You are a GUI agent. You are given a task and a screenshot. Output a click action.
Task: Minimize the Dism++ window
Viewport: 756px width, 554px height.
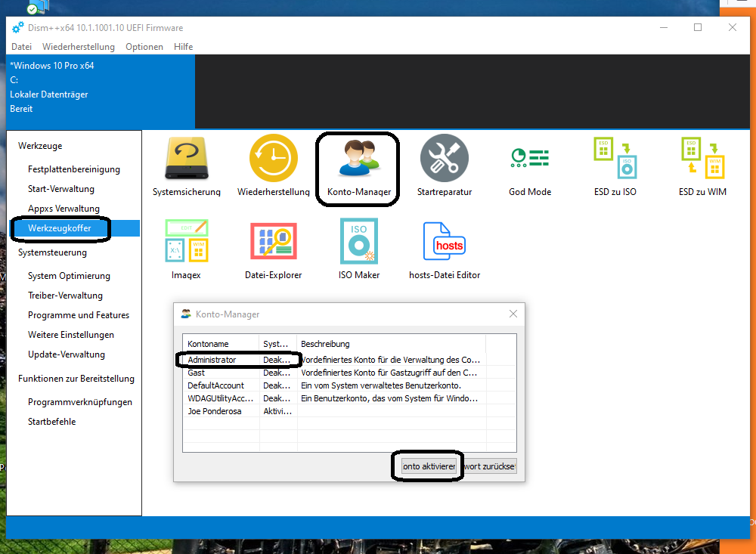[x=664, y=27]
